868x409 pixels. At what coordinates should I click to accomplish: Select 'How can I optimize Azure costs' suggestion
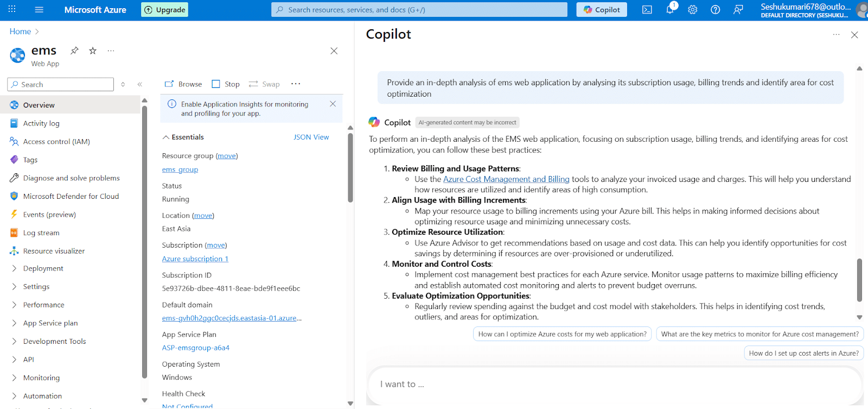point(563,334)
